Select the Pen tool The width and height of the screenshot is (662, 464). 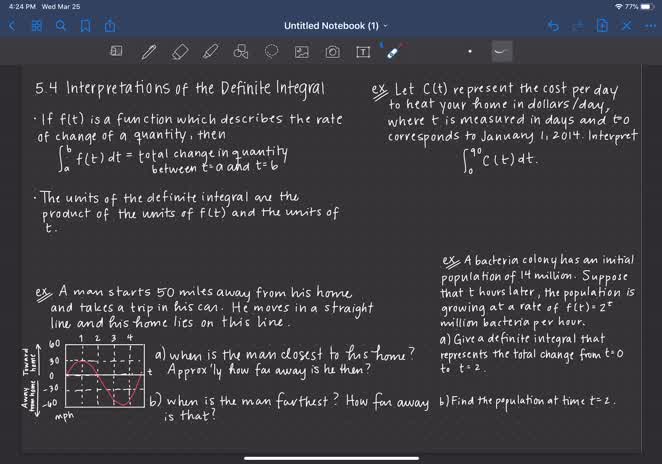149,50
